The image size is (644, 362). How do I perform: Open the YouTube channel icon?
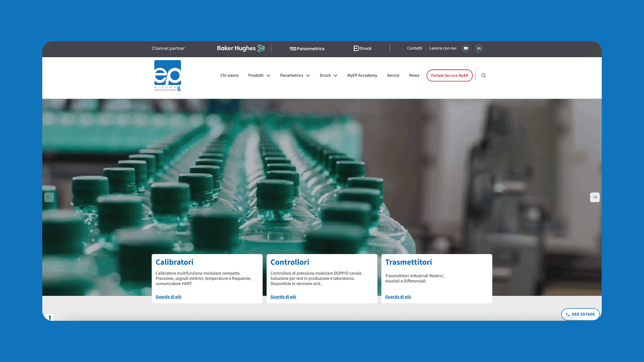coord(466,48)
